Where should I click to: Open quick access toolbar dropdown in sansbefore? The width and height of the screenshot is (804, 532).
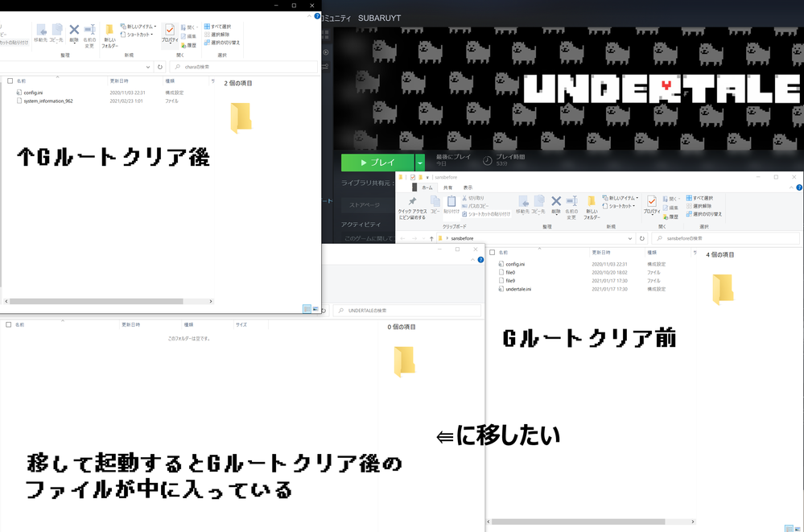(427, 178)
